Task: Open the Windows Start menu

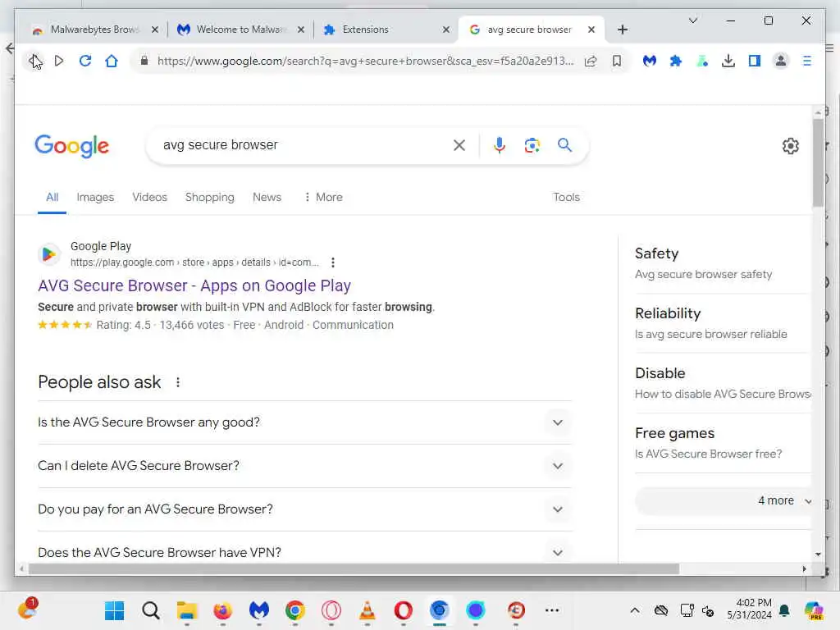Action: [x=114, y=610]
